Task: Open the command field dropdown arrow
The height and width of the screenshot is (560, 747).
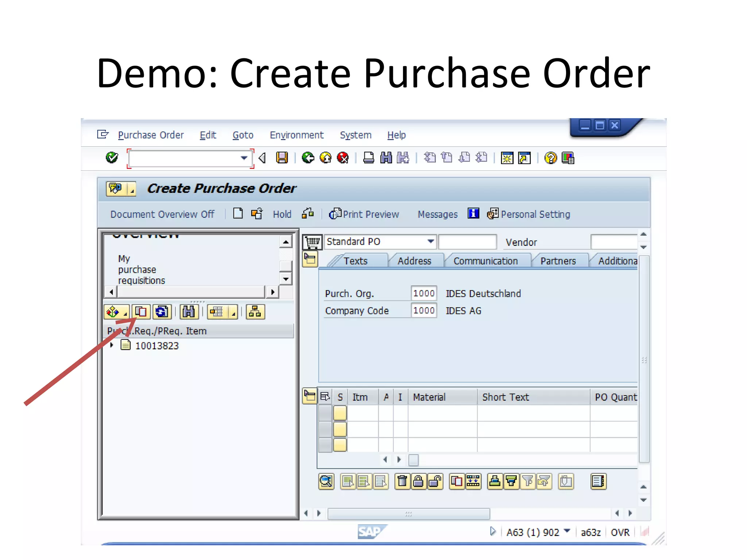Action: pos(244,158)
